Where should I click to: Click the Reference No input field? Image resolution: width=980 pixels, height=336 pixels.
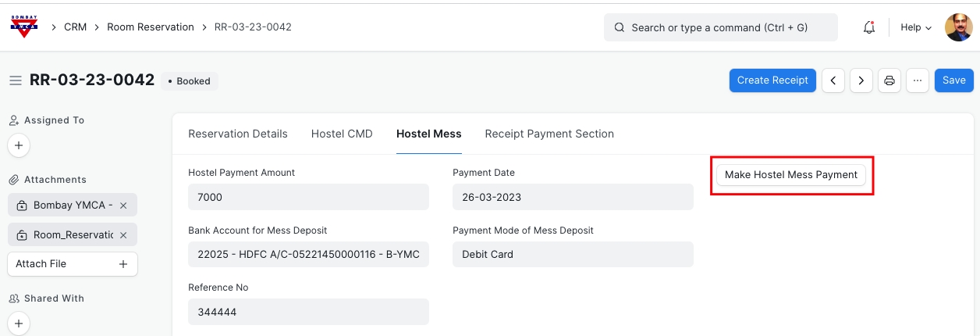point(308,312)
